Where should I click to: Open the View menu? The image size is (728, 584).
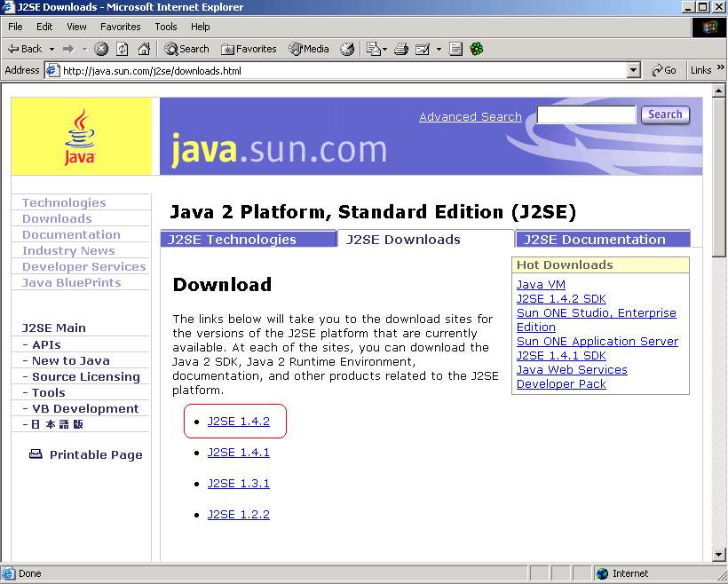[x=76, y=27]
